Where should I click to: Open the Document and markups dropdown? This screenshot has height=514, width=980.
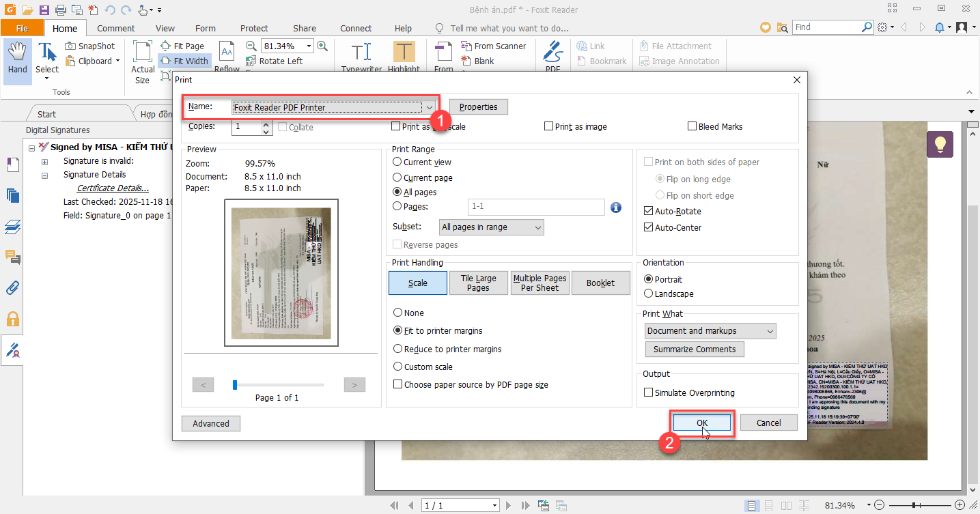click(710, 331)
